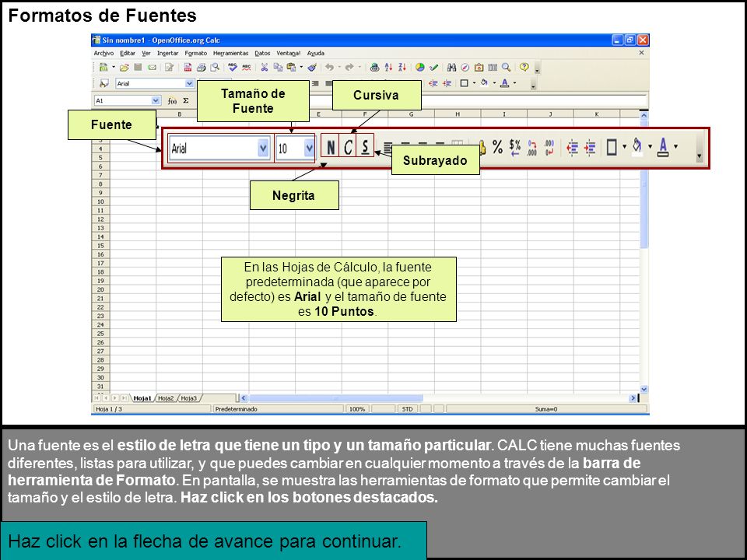
Task: Click the Redo arrow icon
Action: coord(349,68)
